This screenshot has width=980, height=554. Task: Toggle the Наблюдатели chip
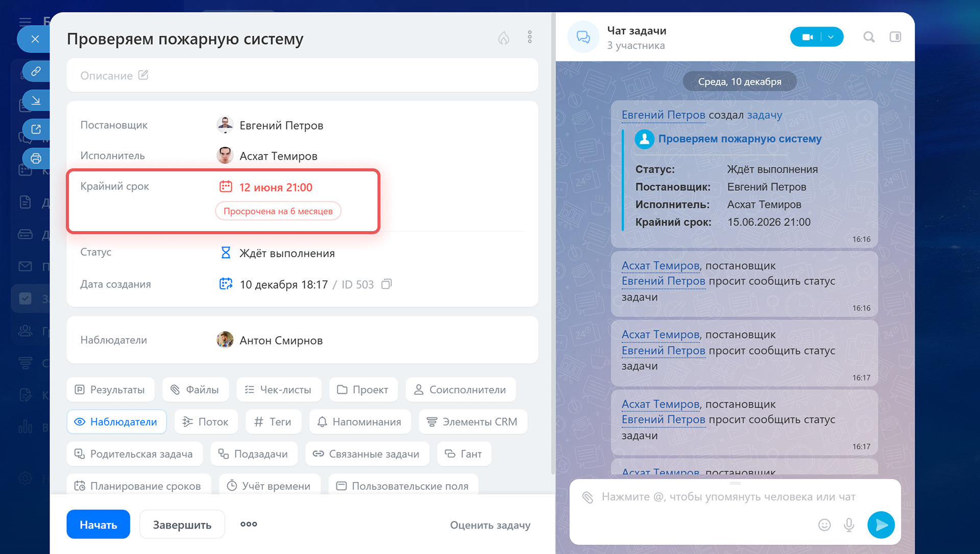coord(116,422)
